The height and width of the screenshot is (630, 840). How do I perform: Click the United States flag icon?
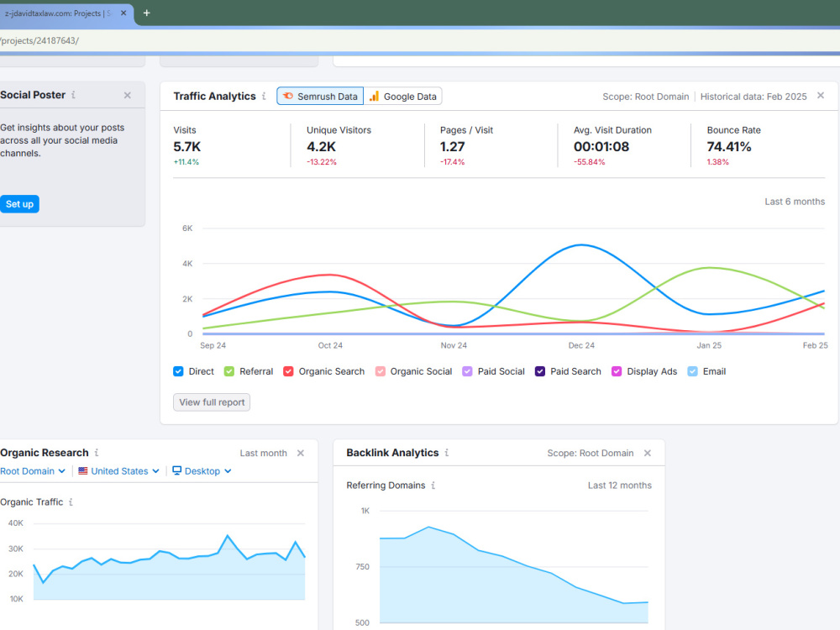[x=83, y=471]
